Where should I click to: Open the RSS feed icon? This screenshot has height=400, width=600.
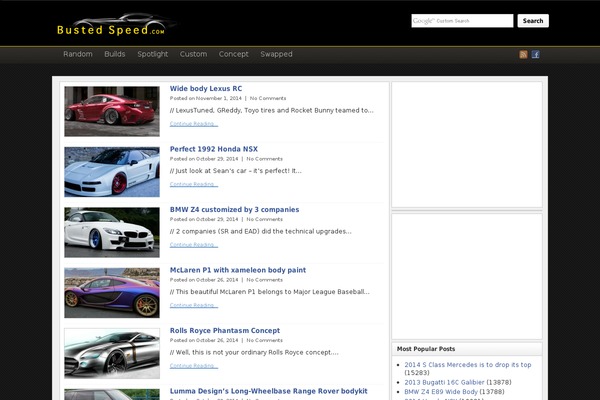click(x=523, y=54)
